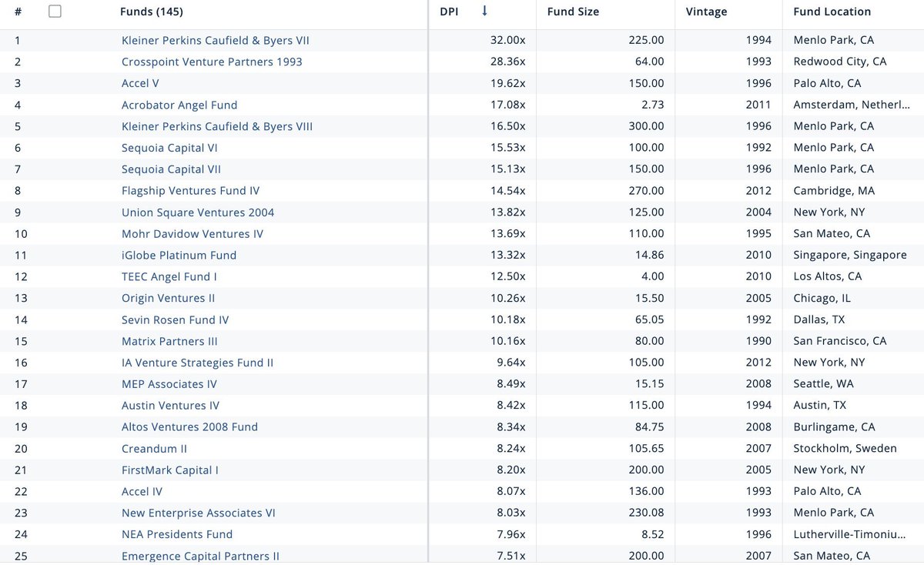Click fund size value 14.86
924x565 pixels.
click(x=648, y=255)
